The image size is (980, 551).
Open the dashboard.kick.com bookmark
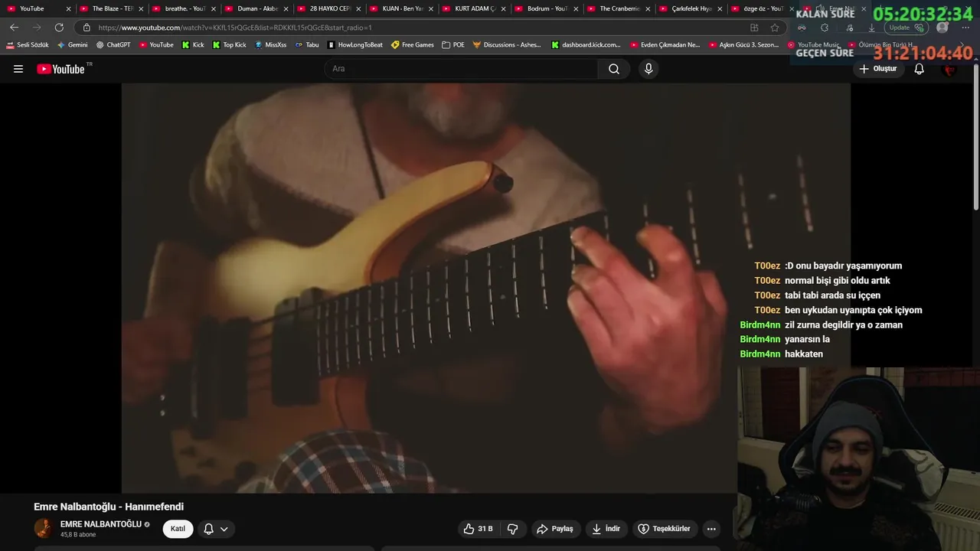click(x=586, y=44)
